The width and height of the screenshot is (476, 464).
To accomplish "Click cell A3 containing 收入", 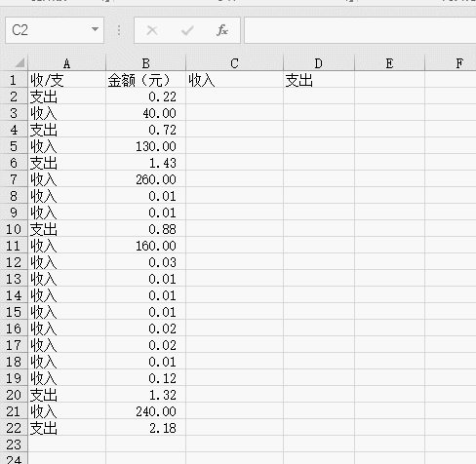I will click(67, 113).
